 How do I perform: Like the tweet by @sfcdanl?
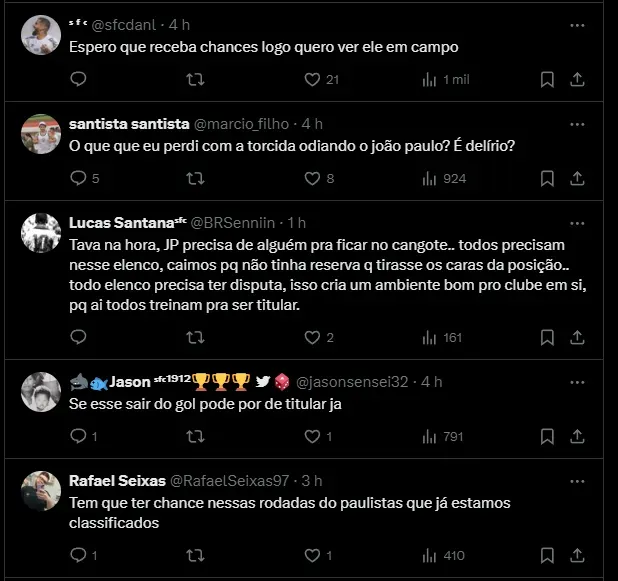click(x=311, y=79)
